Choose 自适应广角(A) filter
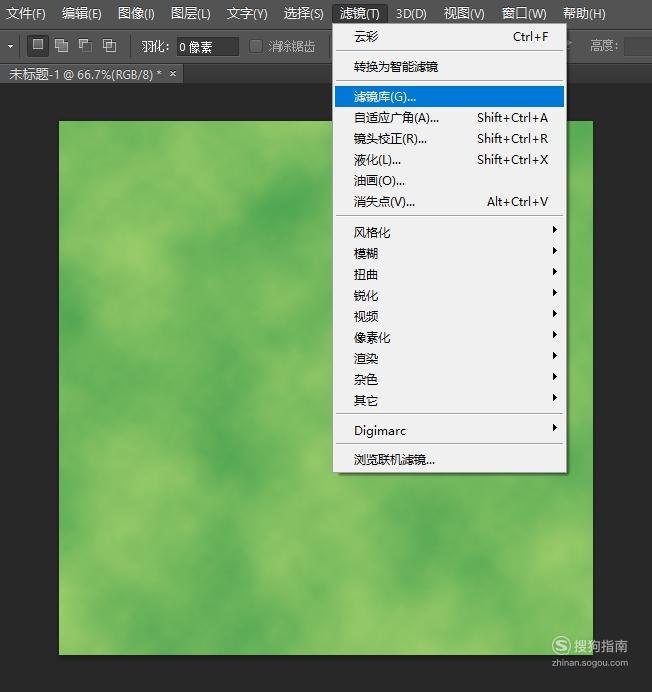Viewport: 652px width, 692px height. pos(449,117)
